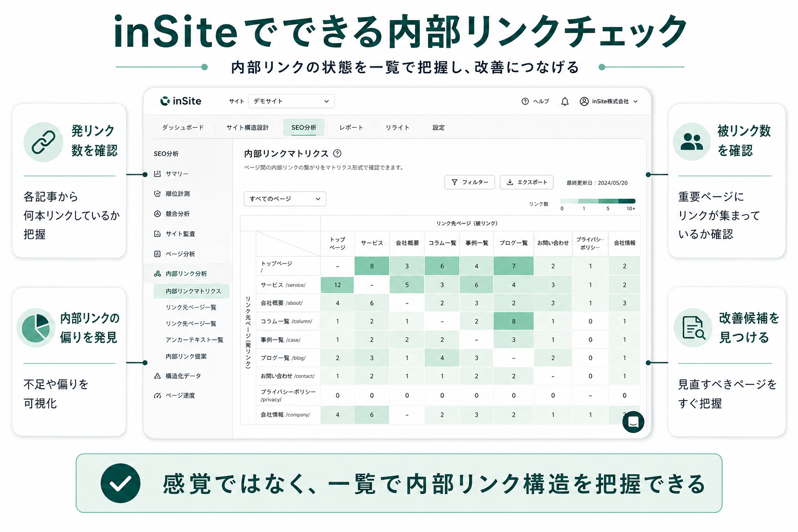Click the 内部リンク分析 sidebar icon

coord(157,273)
